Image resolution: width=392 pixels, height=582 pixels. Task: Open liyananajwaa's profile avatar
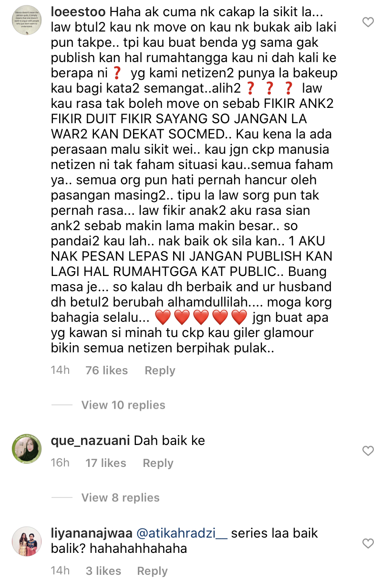click(27, 541)
